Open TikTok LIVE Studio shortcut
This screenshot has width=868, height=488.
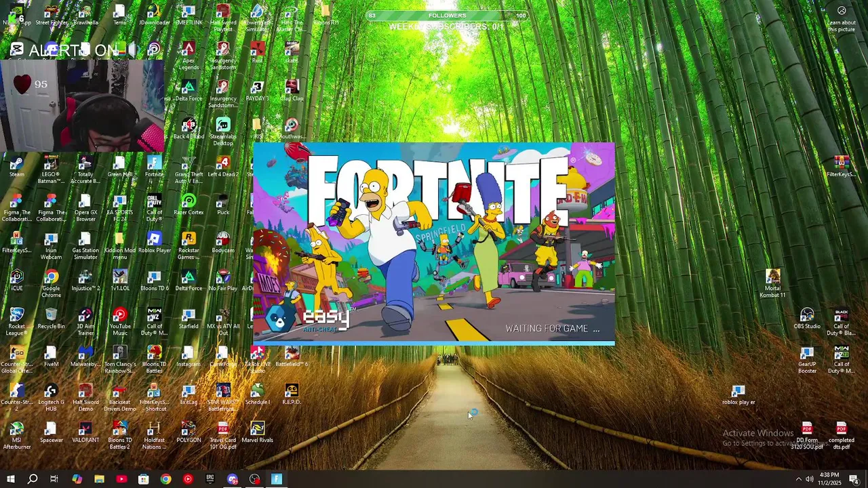257,360
